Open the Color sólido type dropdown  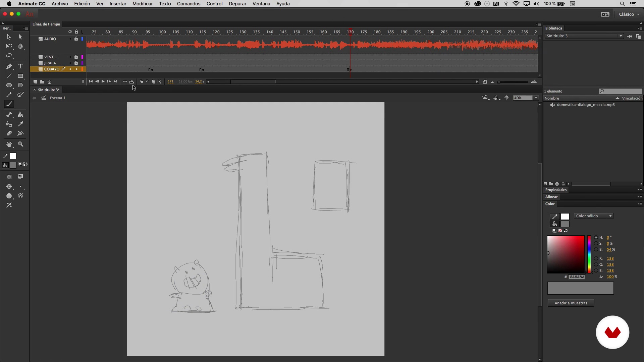pyautogui.click(x=594, y=216)
